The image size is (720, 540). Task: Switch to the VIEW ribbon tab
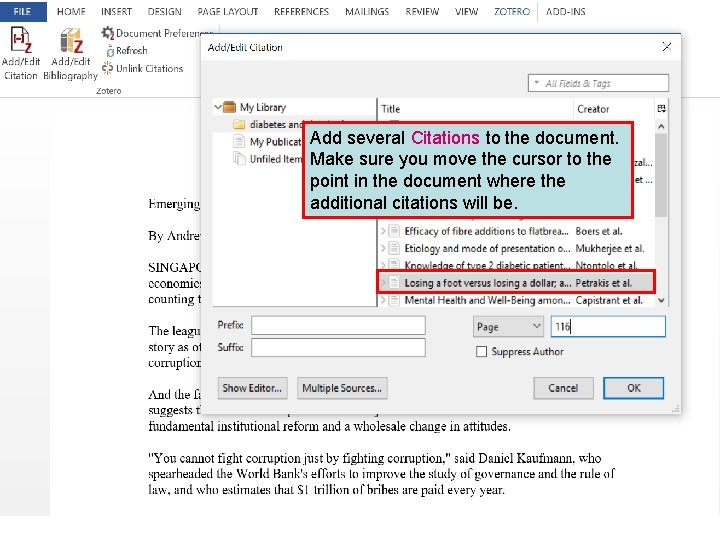point(466,11)
